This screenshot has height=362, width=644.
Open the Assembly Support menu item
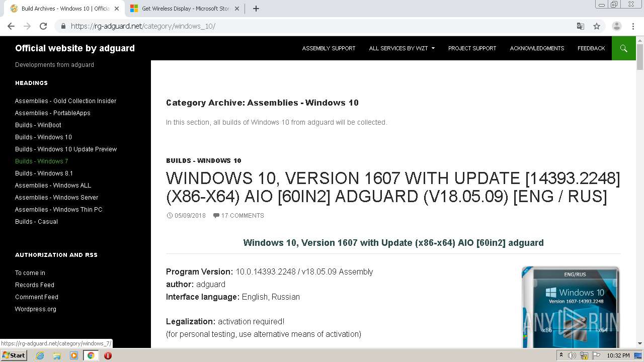pyautogui.click(x=329, y=48)
